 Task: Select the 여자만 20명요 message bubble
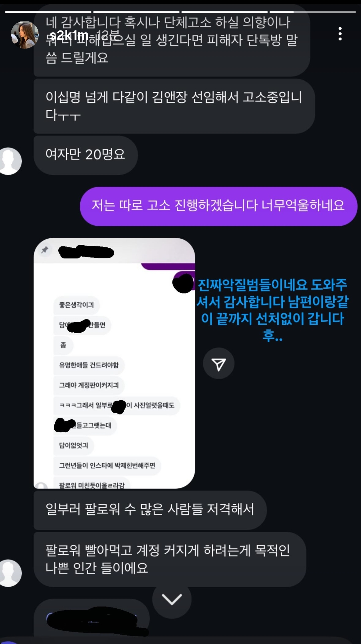click(86, 155)
